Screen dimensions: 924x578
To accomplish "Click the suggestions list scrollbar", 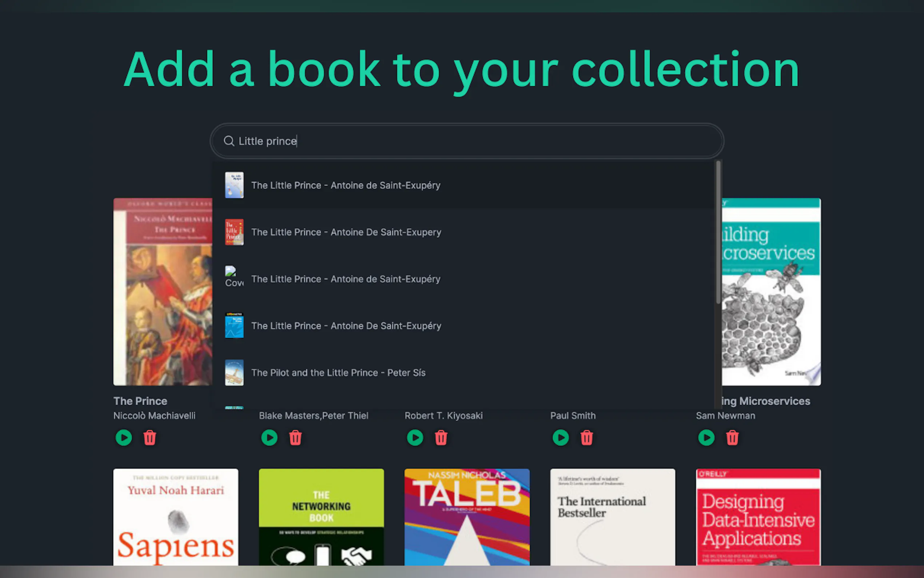I will point(718,233).
